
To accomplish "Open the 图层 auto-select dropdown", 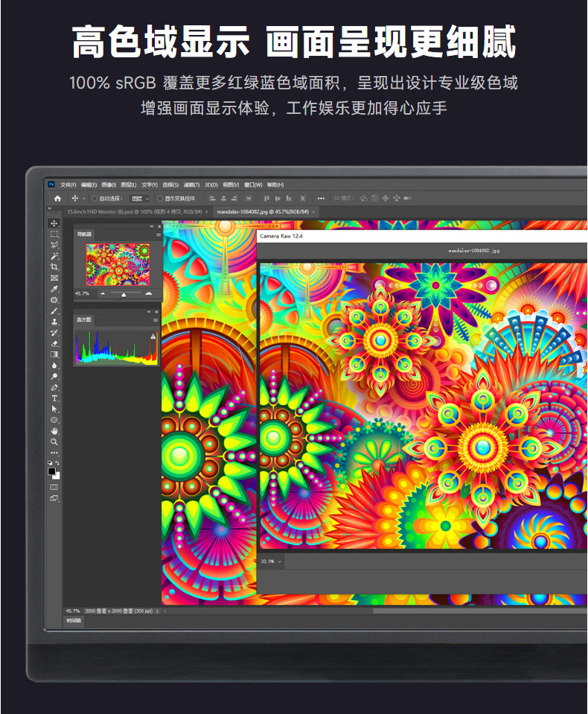I will click(x=140, y=199).
